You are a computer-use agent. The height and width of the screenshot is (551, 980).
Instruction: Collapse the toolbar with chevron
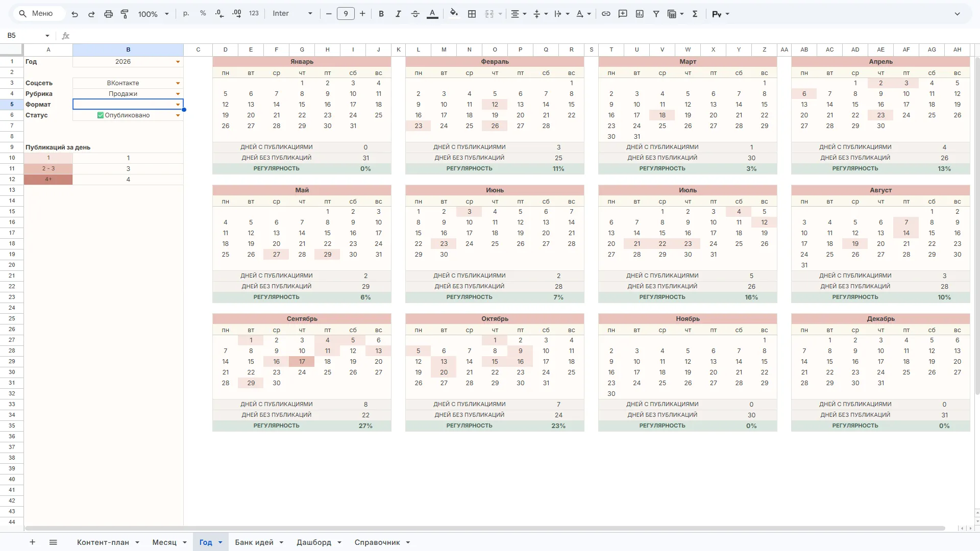(x=958, y=14)
